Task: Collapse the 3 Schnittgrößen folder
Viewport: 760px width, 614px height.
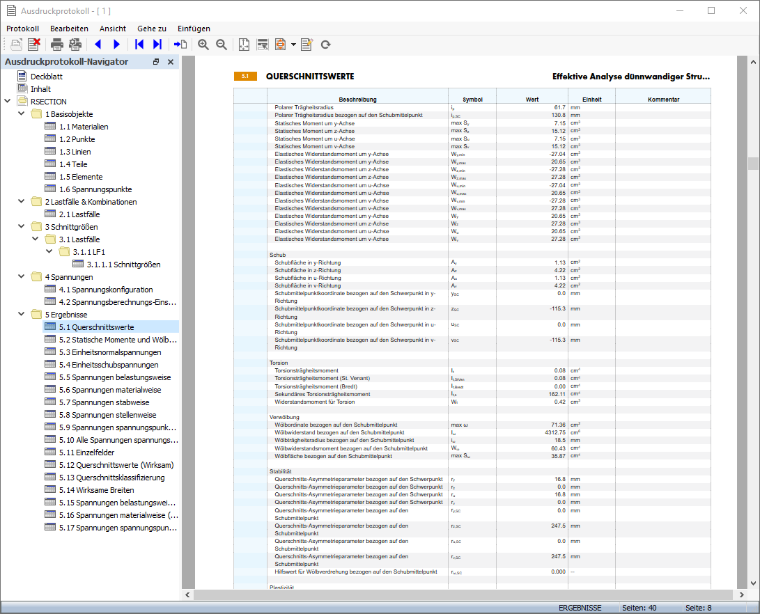Action: 21,227
